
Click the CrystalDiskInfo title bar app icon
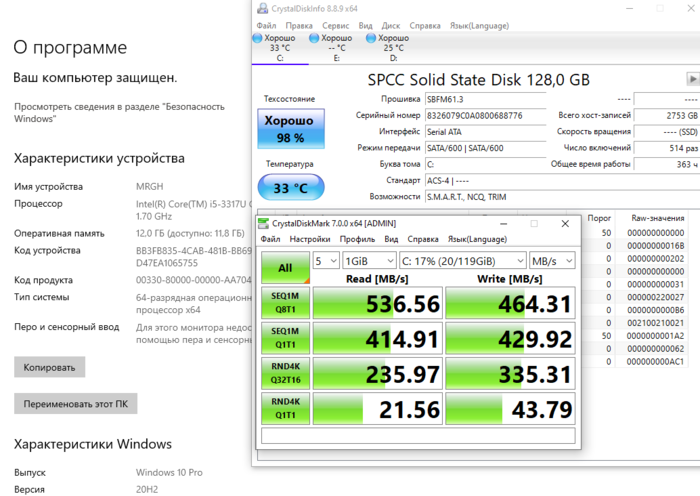click(x=263, y=8)
